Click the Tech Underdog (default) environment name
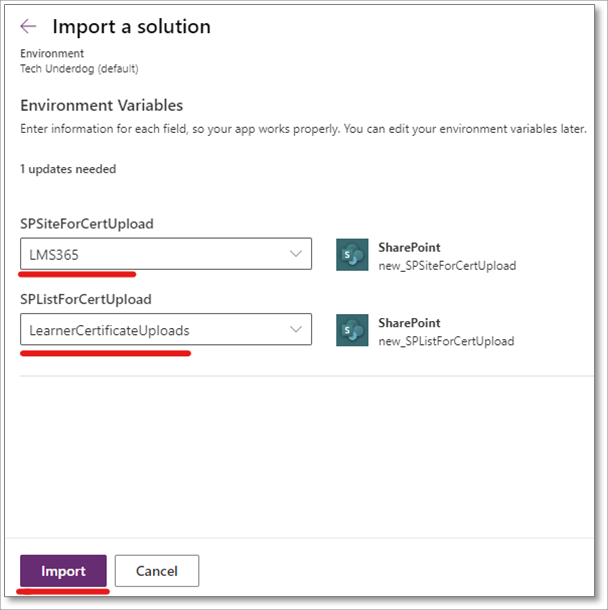608x610 pixels. coord(79,68)
